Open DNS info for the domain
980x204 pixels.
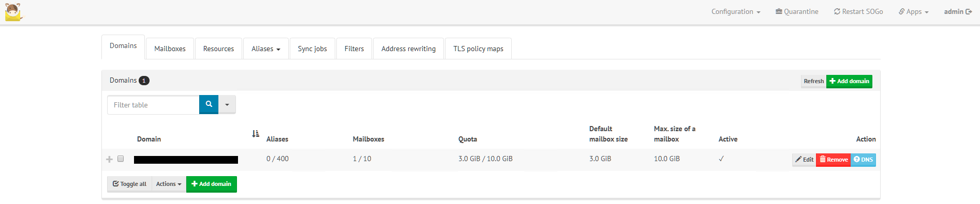[x=863, y=160]
